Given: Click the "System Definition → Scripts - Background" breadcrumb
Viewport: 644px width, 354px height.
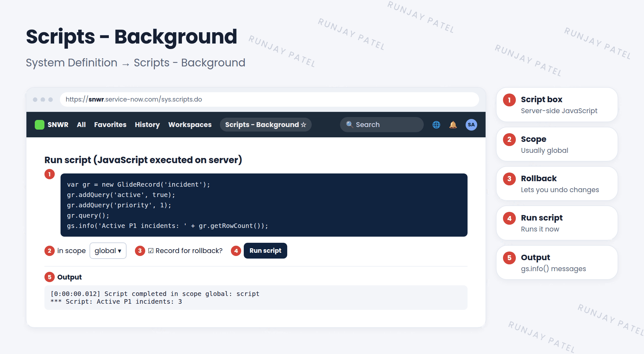Looking at the screenshot, I should tap(136, 63).
